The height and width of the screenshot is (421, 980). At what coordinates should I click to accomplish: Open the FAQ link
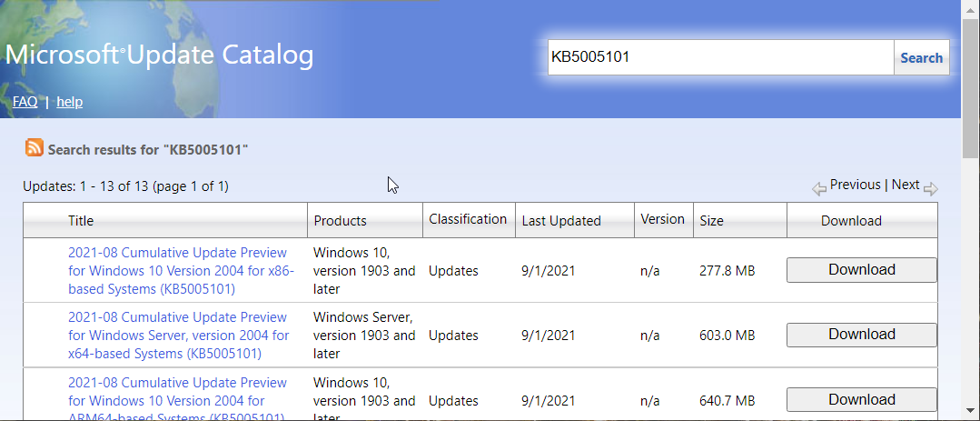(x=25, y=101)
